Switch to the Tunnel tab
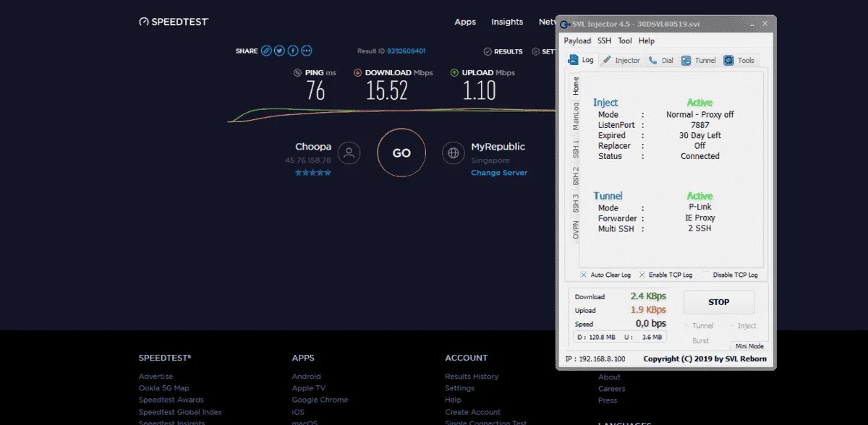Screen dimensions: 868x425 click(x=699, y=60)
